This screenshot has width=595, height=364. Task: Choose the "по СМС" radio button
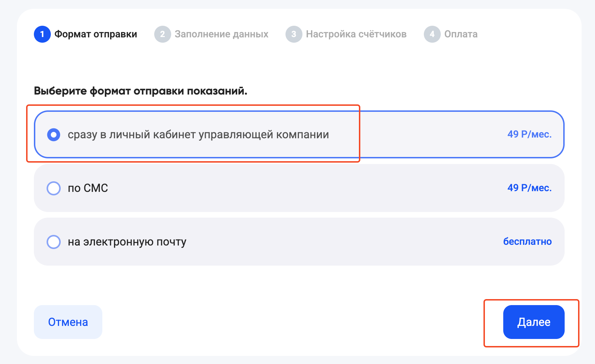(54, 188)
